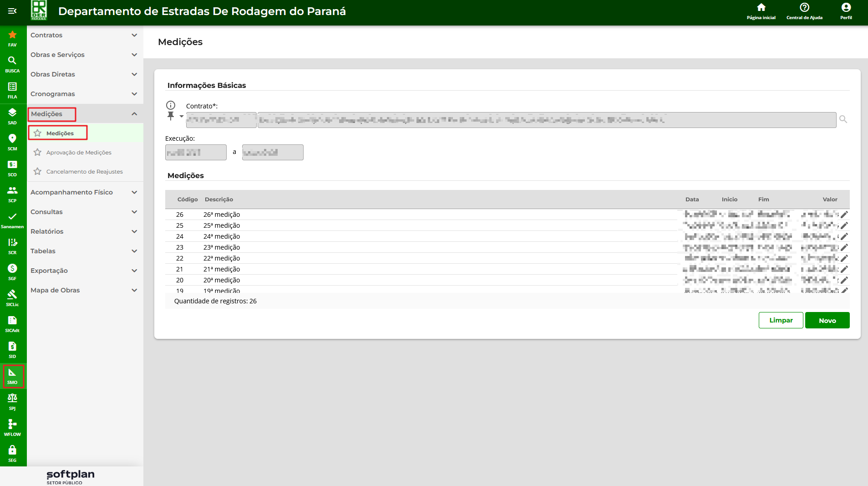This screenshot has height=486, width=868.
Task: Go to Página inicial home icon
Action: coord(761,11)
